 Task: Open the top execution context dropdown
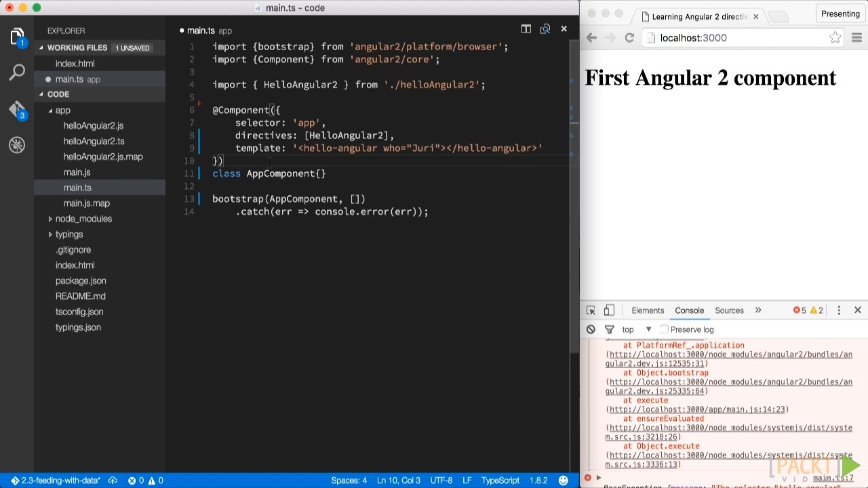pos(637,329)
